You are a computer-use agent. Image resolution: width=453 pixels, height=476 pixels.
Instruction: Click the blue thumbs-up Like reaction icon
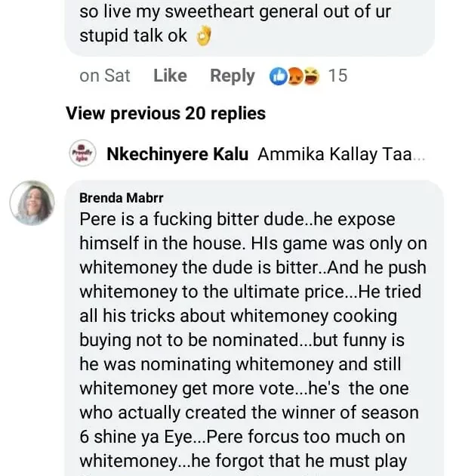point(278,76)
